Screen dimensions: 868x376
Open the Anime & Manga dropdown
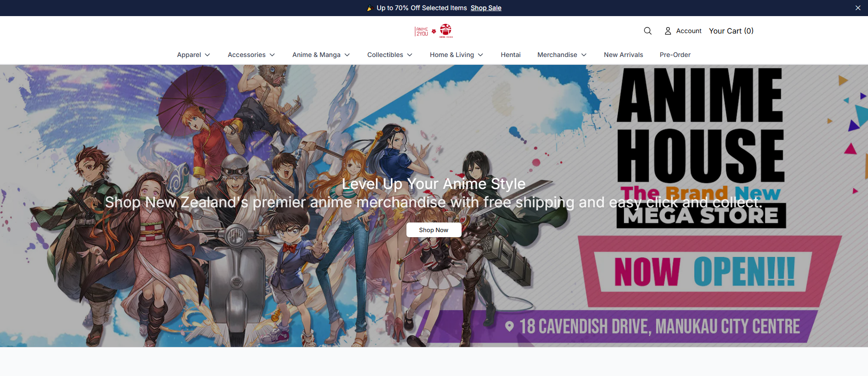point(321,55)
